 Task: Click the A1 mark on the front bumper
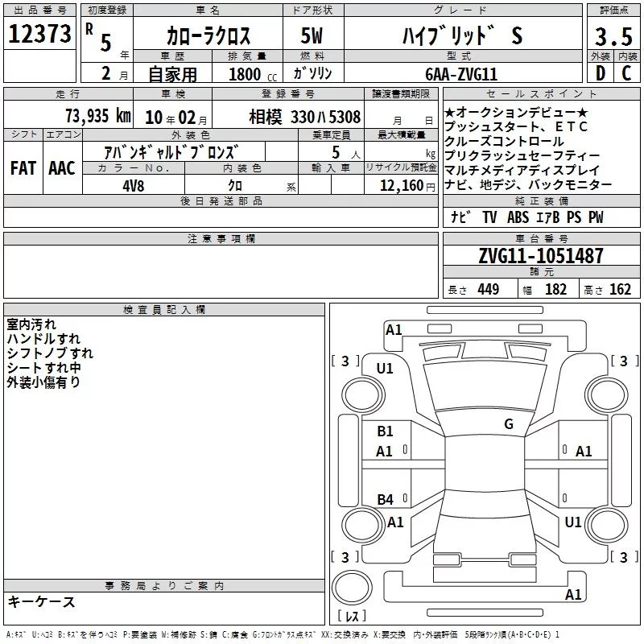click(394, 330)
